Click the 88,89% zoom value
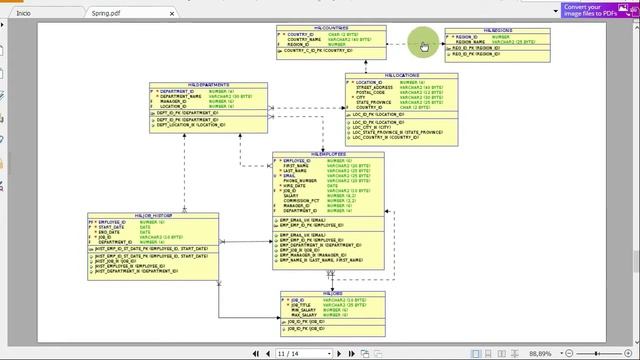Viewport: 640px width, 360px height. (540, 353)
